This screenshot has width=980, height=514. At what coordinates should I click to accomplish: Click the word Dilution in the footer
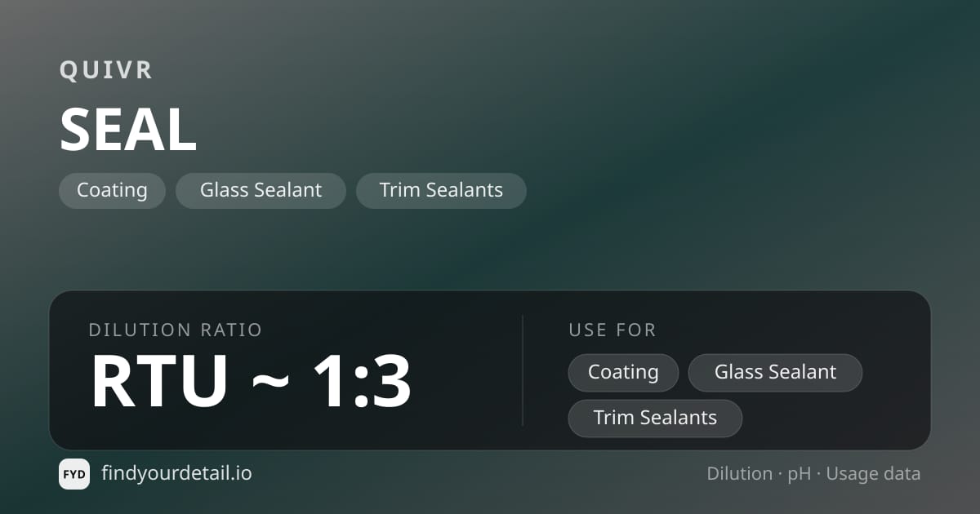click(739, 474)
